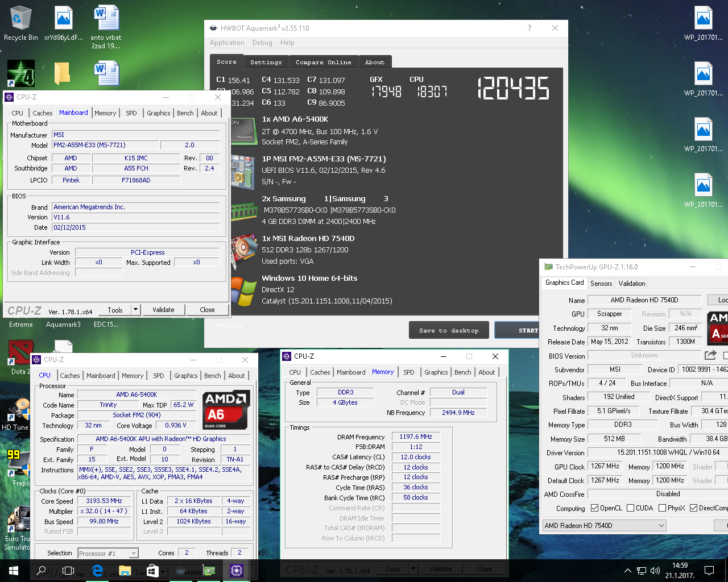
Task: Open the Tools dropdown arrow in CPU-Z Mainboard window
Action: pyautogui.click(x=135, y=310)
